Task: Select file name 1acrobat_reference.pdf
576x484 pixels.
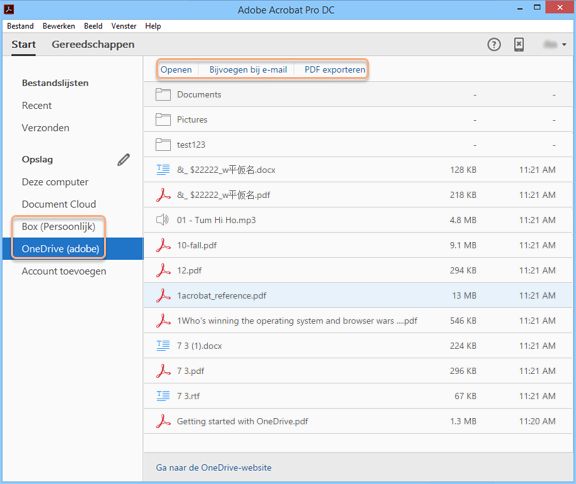Action: point(222,296)
